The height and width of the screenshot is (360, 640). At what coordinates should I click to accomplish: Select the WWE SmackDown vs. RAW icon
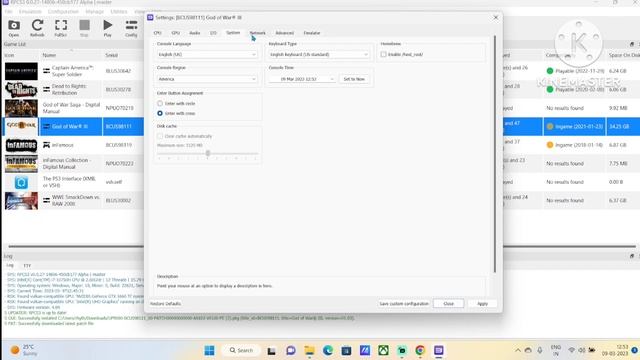[x=21, y=201]
